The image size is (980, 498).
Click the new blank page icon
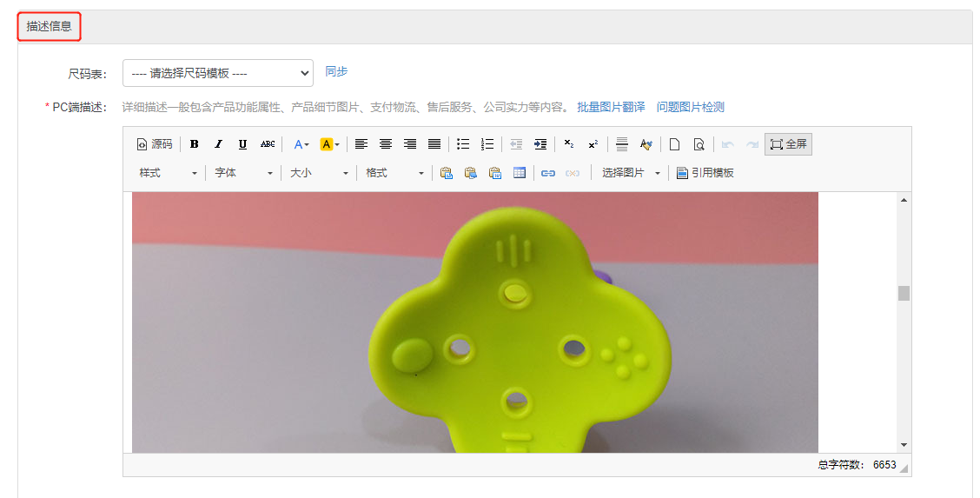point(674,144)
